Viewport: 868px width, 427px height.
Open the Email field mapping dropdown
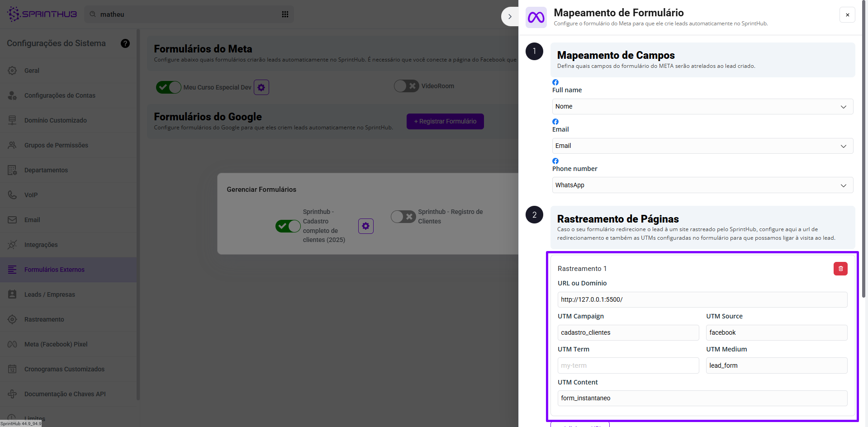tap(702, 146)
